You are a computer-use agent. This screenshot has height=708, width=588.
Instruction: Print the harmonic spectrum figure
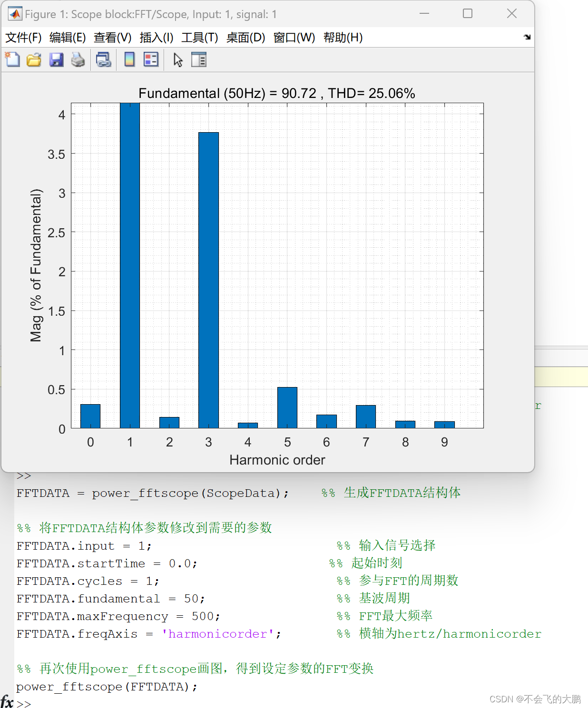coord(78,59)
